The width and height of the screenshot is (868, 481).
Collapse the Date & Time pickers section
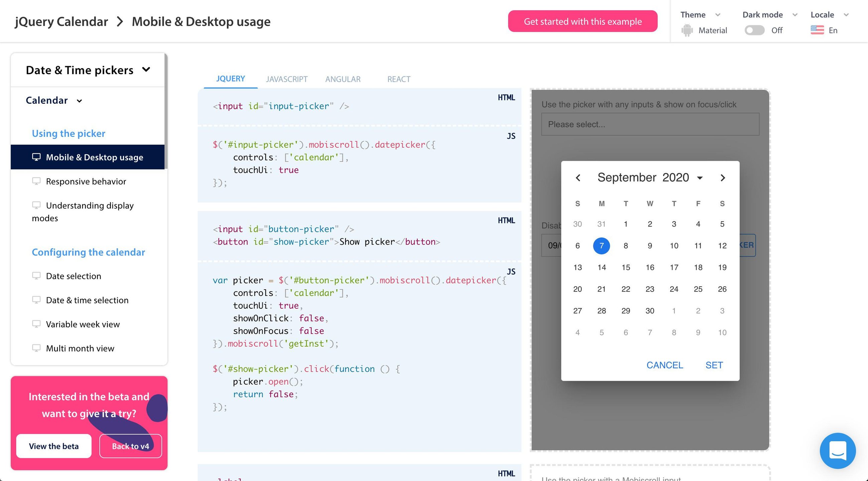[146, 70]
